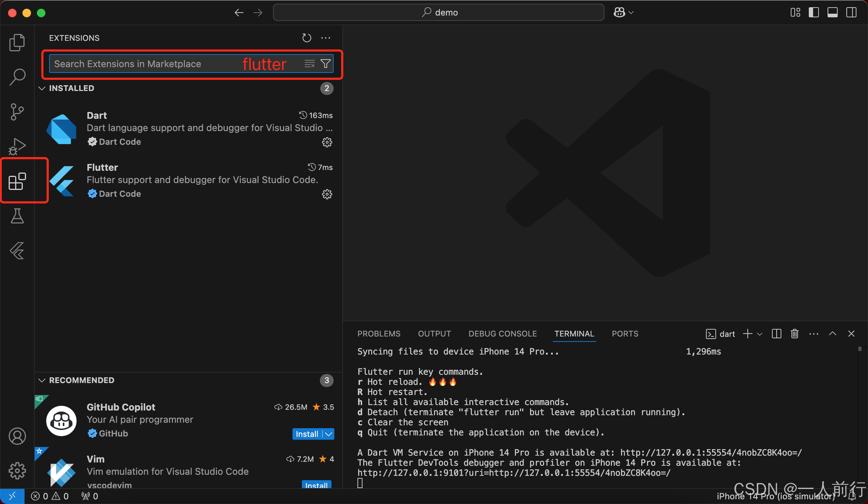This screenshot has width=868, height=504.
Task: Open the Search view in activity bar
Action: coord(17,77)
